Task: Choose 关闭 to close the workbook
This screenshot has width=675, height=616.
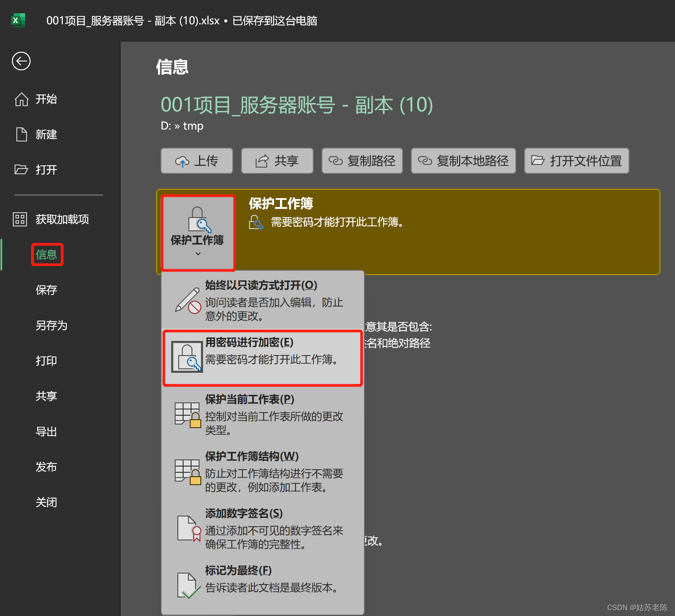Action: pyautogui.click(x=46, y=502)
